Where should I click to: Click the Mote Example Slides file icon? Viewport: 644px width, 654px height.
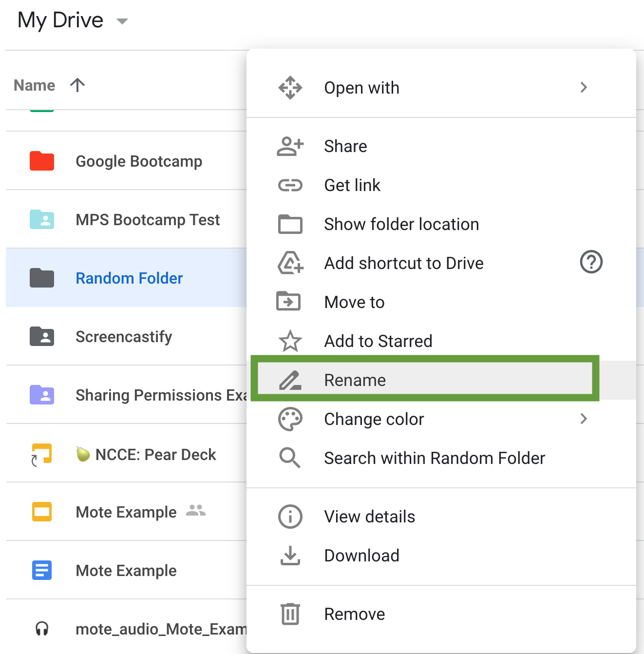click(x=42, y=512)
